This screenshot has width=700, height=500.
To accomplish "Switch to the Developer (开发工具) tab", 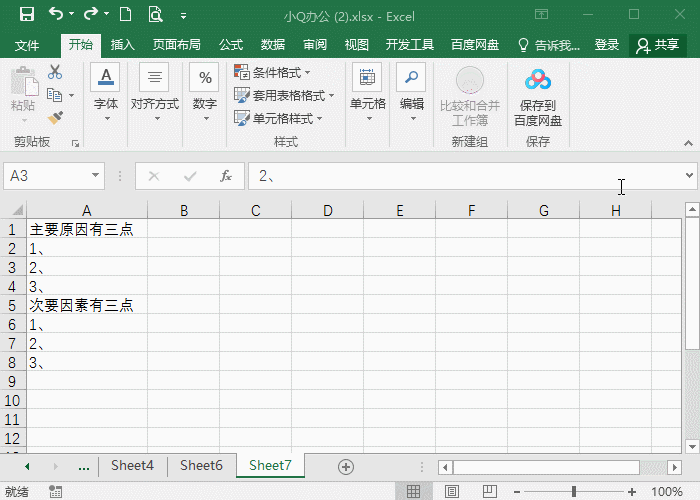I will coord(410,45).
